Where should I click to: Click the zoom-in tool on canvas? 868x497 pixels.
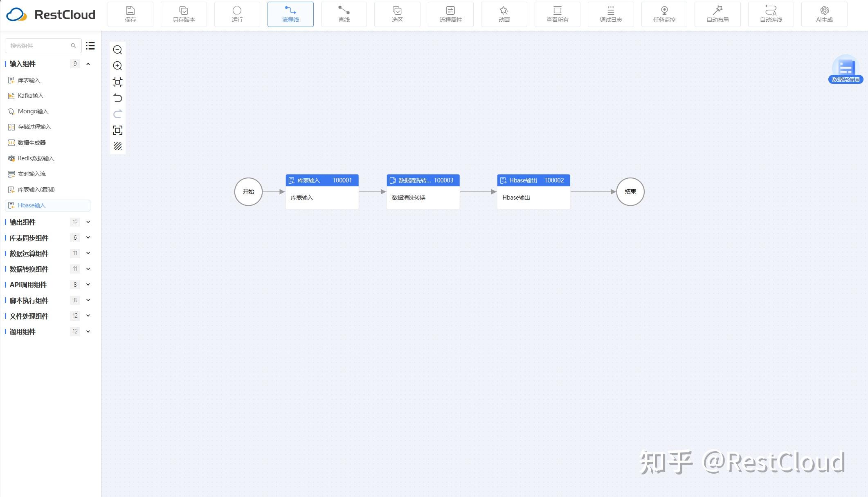pyautogui.click(x=118, y=65)
